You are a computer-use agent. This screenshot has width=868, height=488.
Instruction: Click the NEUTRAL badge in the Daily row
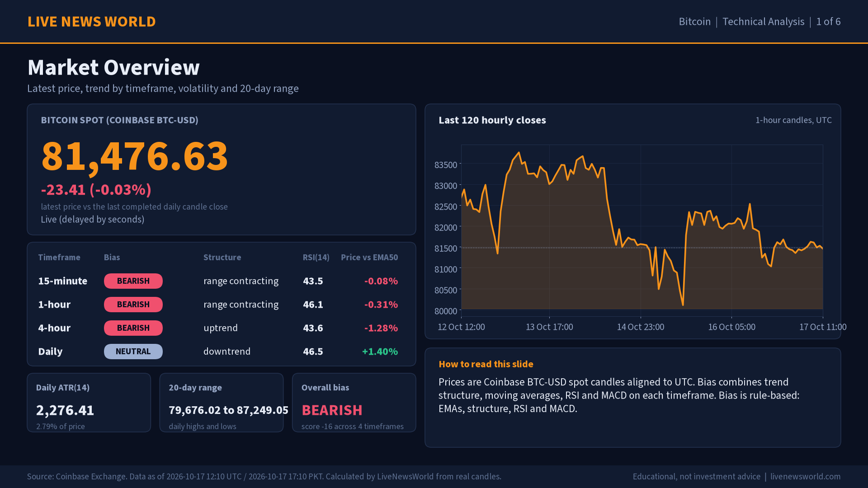(x=133, y=352)
